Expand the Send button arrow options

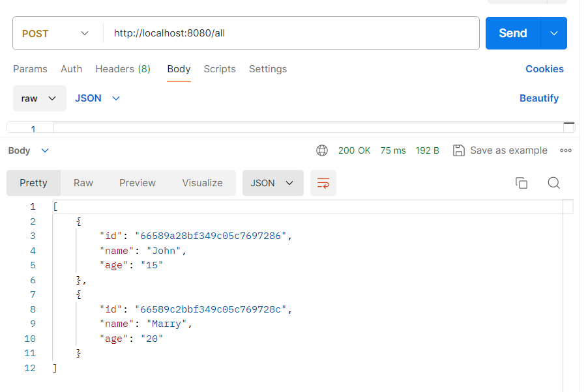pyautogui.click(x=554, y=33)
